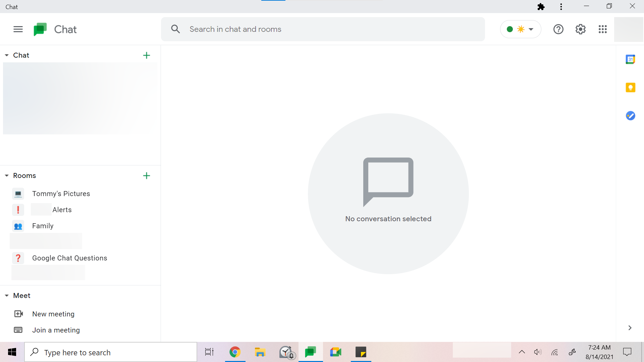Focus the Search in chat and rooms field
Image resolution: width=644 pixels, height=362 pixels.
pyautogui.click(x=322, y=29)
